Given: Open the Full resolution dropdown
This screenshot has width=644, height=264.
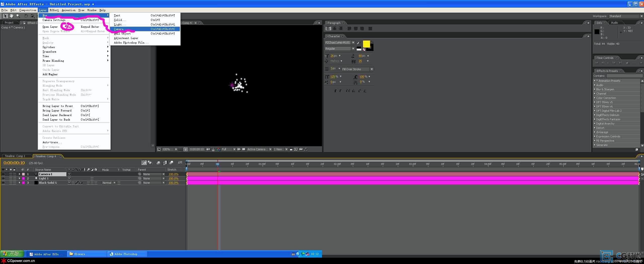Looking at the screenshot, I should pos(228,149).
